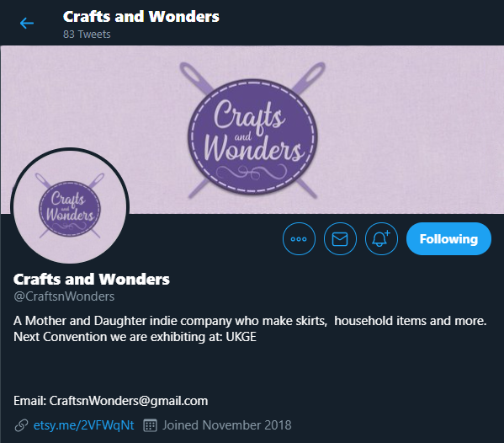Click the calendar icon near join date
This screenshot has width=504, height=443.
(x=150, y=425)
